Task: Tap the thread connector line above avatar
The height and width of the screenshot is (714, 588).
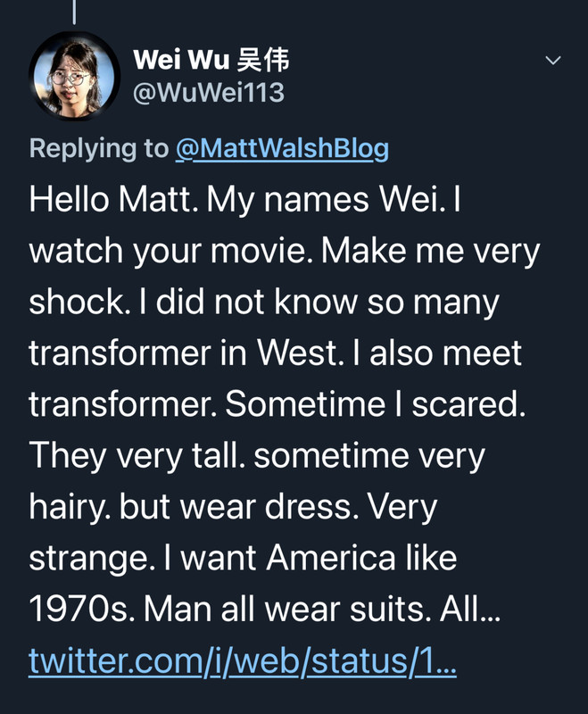Action: [x=74, y=11]
